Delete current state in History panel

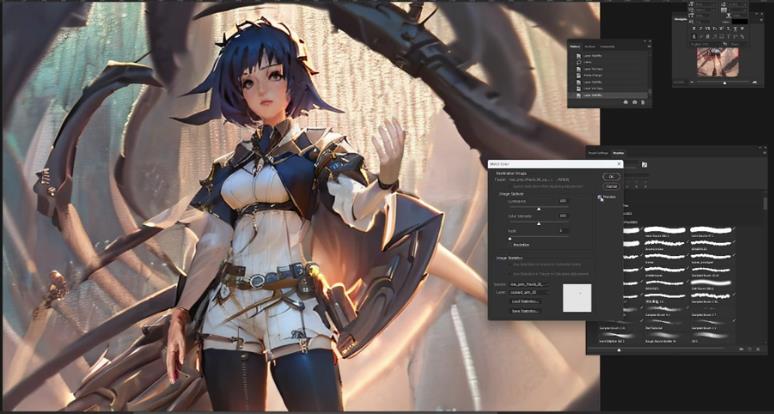(x=643, y=103)
